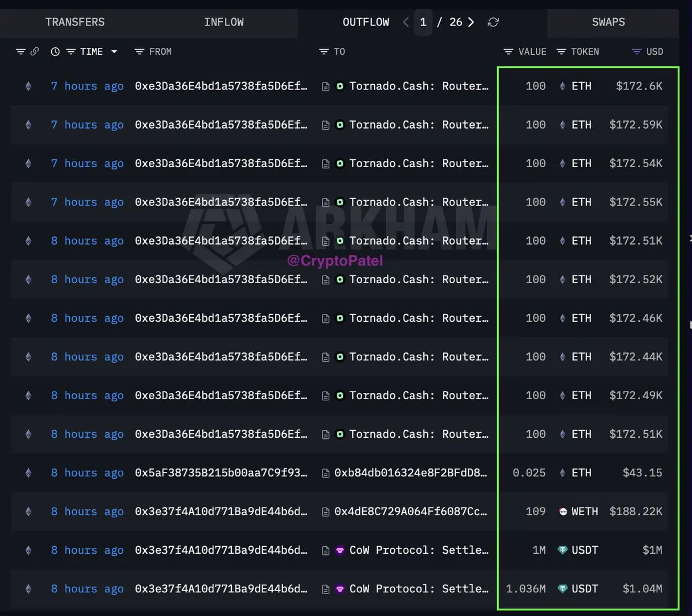Click the link icon in the table header
The image size is (692, 616).
tap(35, 51)
